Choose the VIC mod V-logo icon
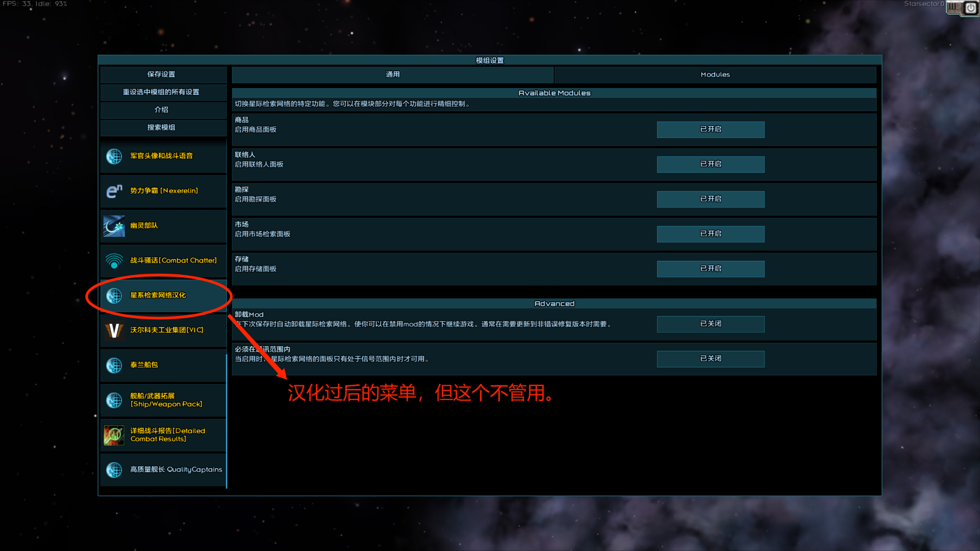 [x=114, y=330]
